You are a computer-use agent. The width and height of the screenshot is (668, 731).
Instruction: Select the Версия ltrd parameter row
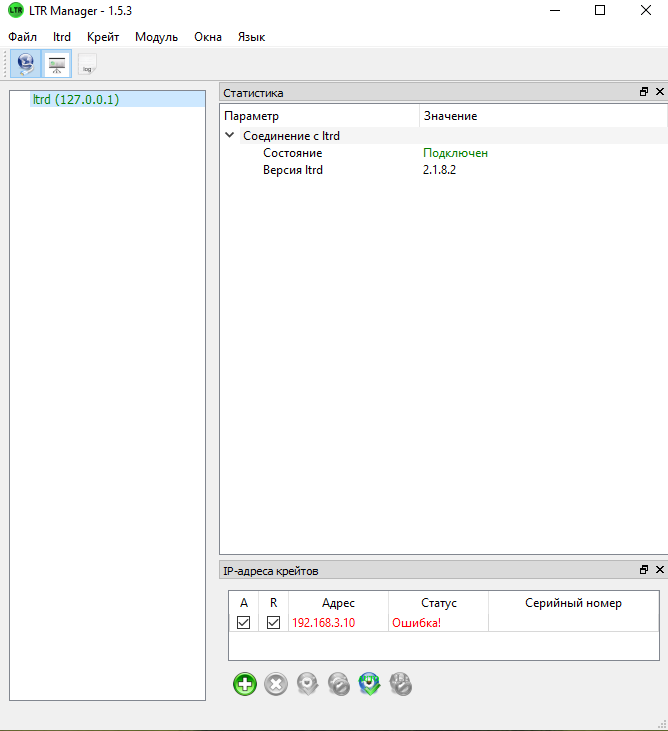293,170
